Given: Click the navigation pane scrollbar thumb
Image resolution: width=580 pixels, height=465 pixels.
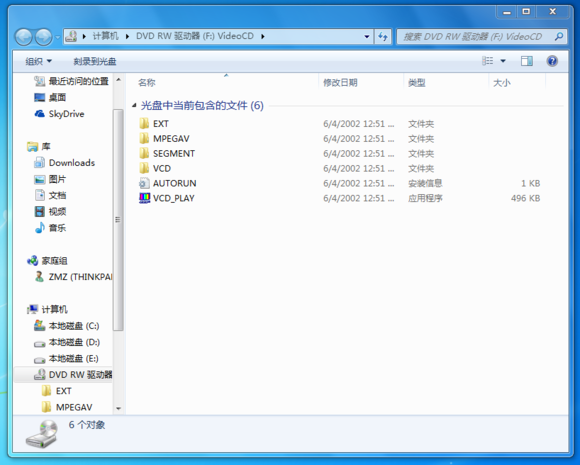Looking at the screenshot, I should [x=118, y=220].
